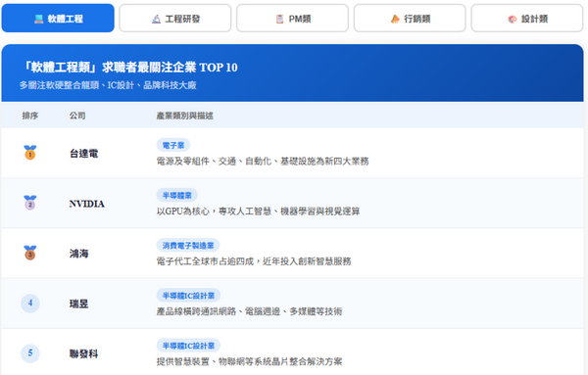Click the palette icon in 設計類 tab
Screen dimensions: 588x375
[x=513, y=19]
